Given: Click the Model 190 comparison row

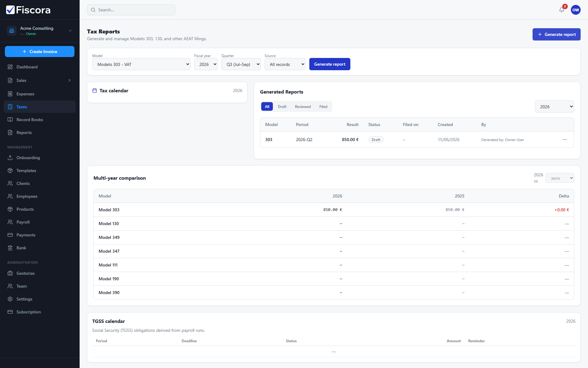Looking at the screenshot, I should pyautogui.click(x=334, y=279).
